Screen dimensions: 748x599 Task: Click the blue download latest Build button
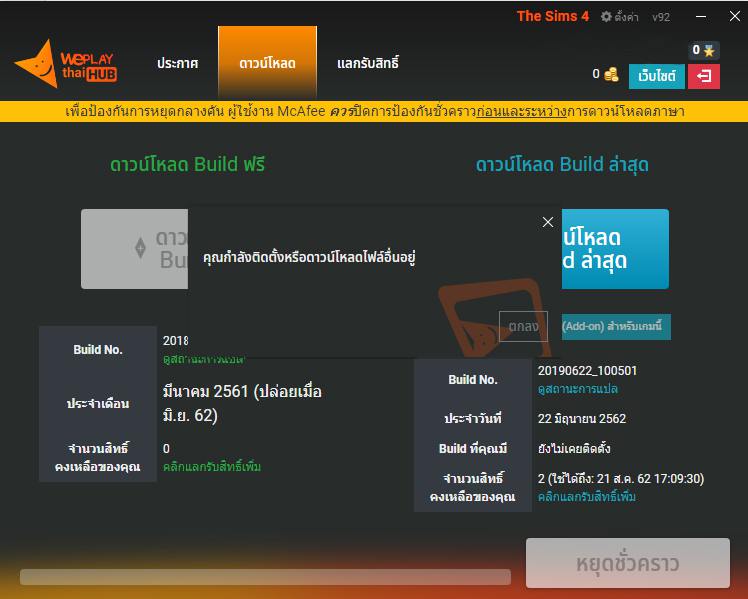(x=615, y=249)
